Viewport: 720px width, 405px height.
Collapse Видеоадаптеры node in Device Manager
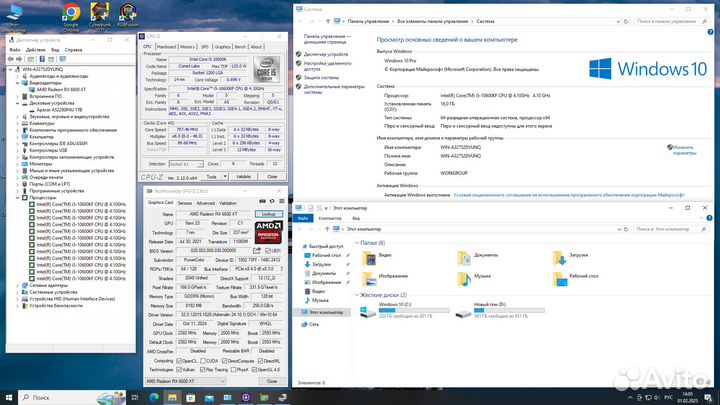(x=18, y=83)
